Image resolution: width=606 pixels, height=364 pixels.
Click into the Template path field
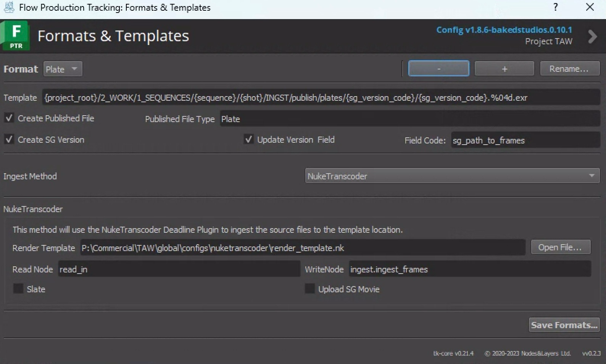click(x=321, y=98)
